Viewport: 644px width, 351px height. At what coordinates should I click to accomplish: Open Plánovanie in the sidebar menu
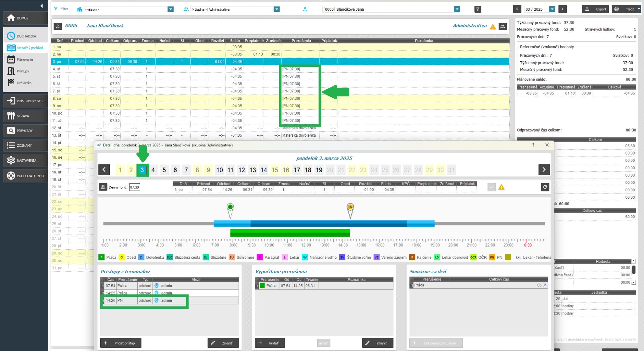coord(25,59)
